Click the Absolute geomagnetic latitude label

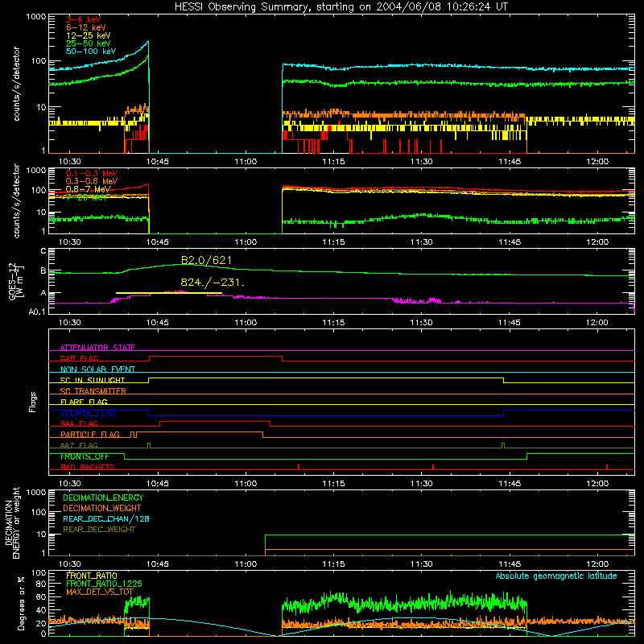coord(556,576)
